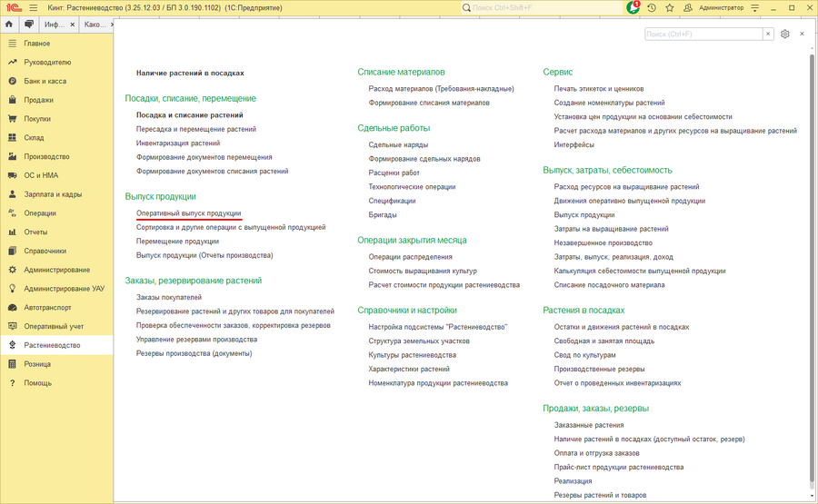
Task: Switch to the Како... tab
Action: click(x=95, y=25)
